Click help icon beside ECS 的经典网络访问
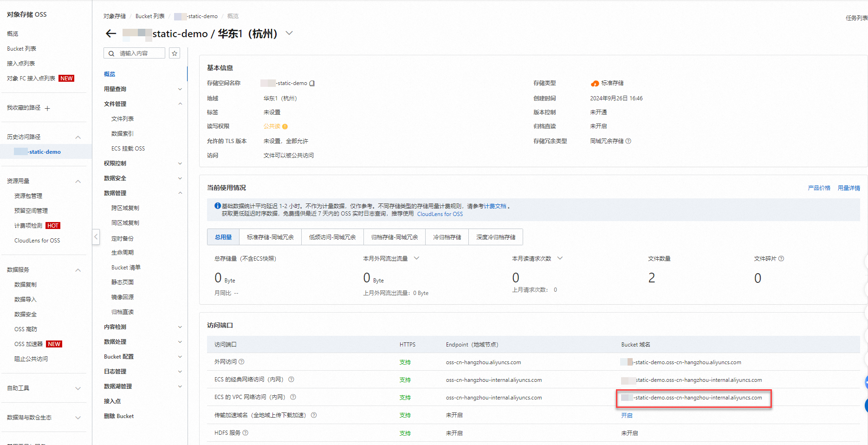The height and width of the screenshot is (445, 868). [291, 380]
